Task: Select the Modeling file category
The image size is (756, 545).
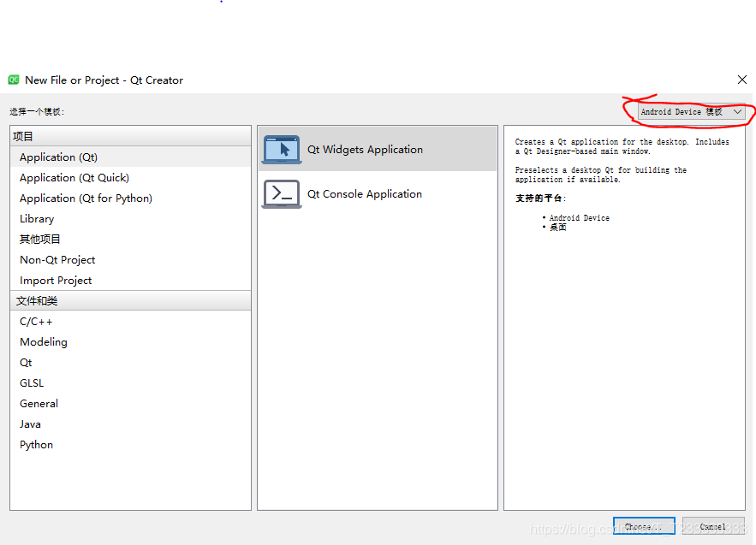Action: click(130, 342)
